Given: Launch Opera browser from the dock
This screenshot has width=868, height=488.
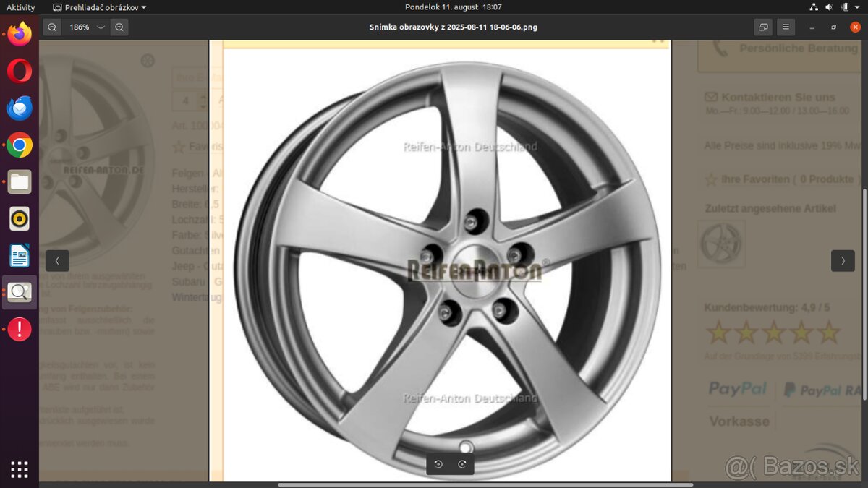Looking at the screenshot, I should point(20,71).
